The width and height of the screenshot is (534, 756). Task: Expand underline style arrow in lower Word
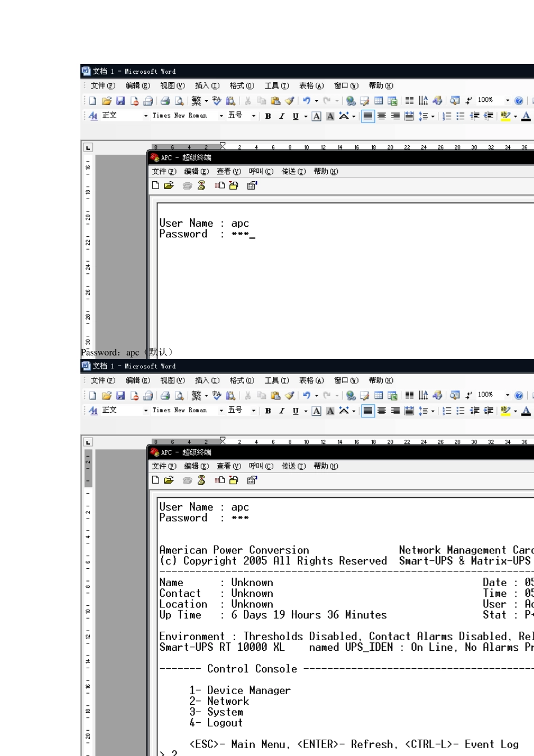pyautogui.click(x=306, y=411)
